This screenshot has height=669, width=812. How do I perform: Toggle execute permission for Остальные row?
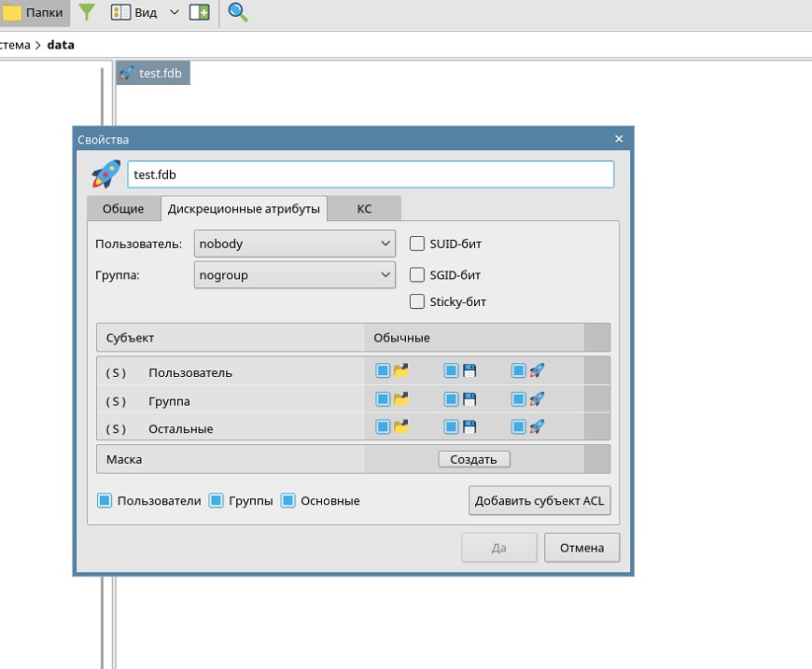[x=519, y=428]
